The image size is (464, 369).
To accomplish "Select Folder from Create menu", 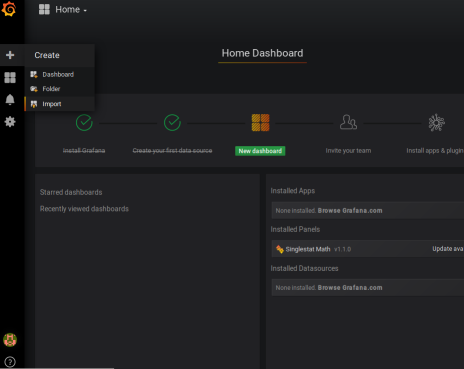I will pos(51,89).
